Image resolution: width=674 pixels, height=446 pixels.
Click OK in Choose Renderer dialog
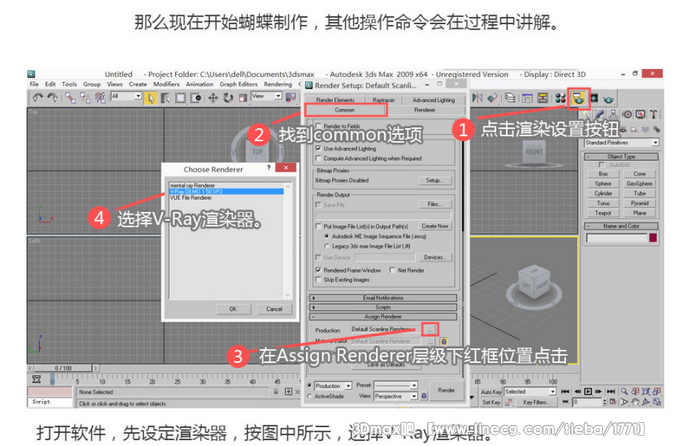233,309
